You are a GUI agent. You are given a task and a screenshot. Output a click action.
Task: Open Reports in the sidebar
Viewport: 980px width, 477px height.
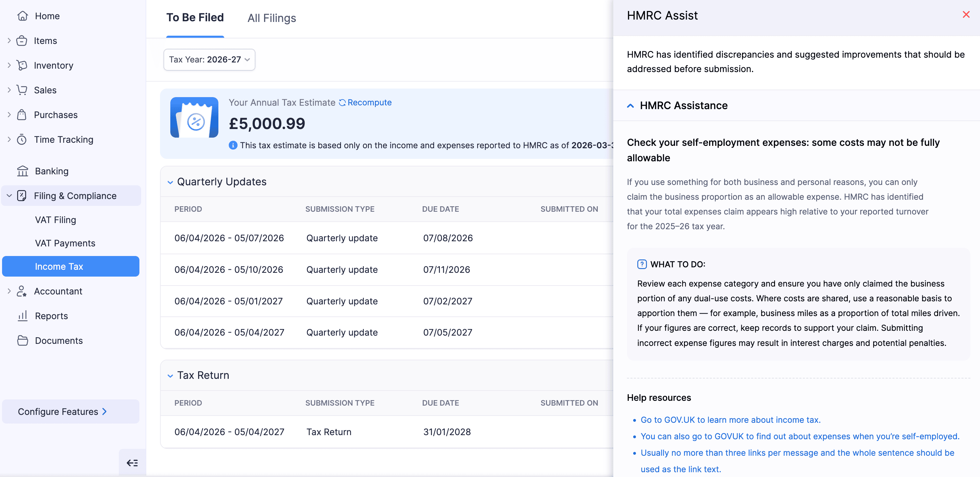coord(52,316)
